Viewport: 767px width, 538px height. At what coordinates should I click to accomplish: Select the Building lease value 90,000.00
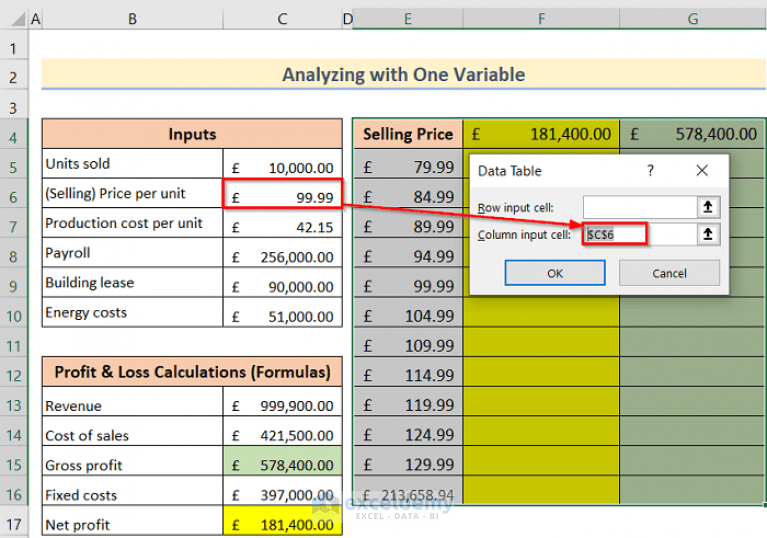[283, 283]
